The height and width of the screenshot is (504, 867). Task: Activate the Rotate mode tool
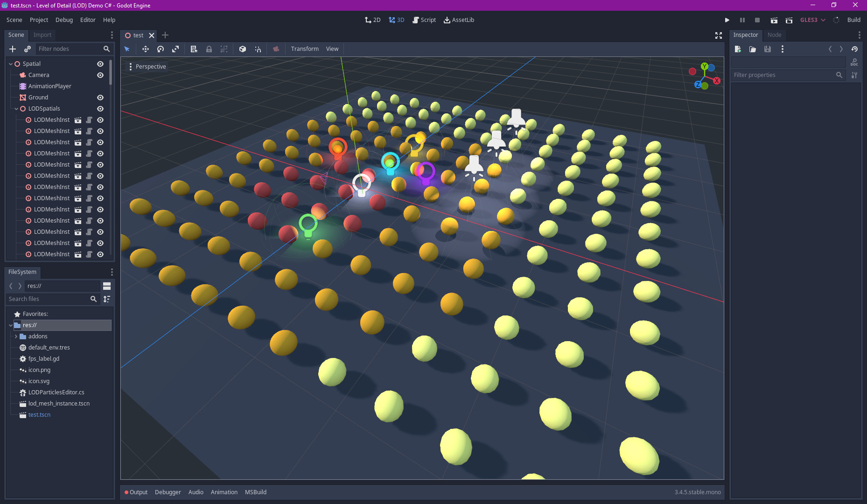[x=161, y=49]
